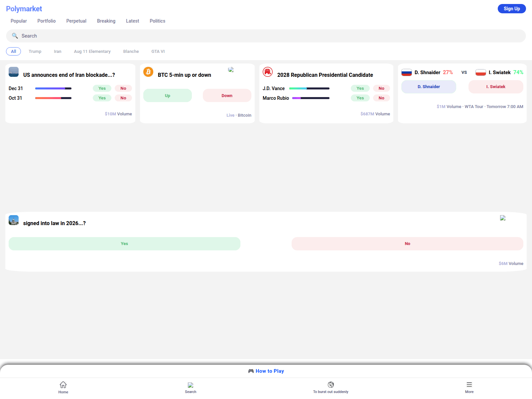This screenshot has width=532, height=399.
Task: Select the Latest tab
Action: 132,21
